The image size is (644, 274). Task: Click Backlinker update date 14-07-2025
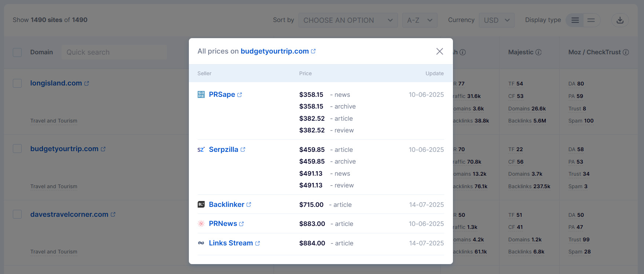tap(427, 205)
